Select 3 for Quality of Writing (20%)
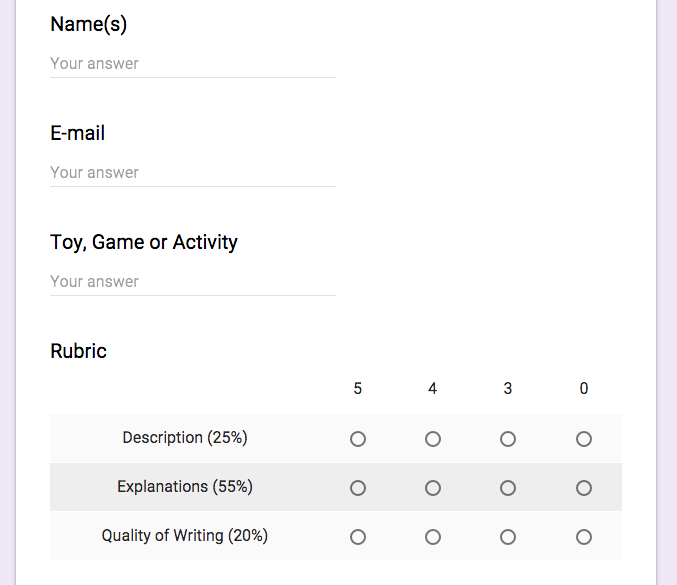677x585 pixels. pyautogui.click(x=508, y=537)
